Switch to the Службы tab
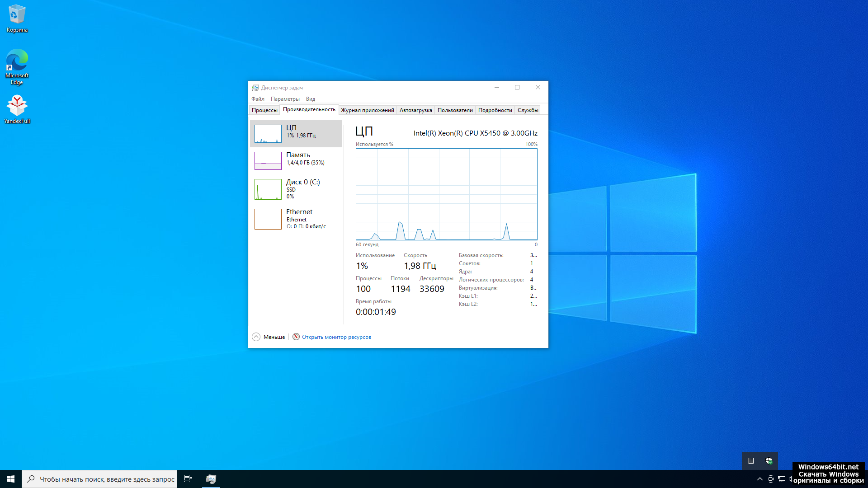 (528, 110)
